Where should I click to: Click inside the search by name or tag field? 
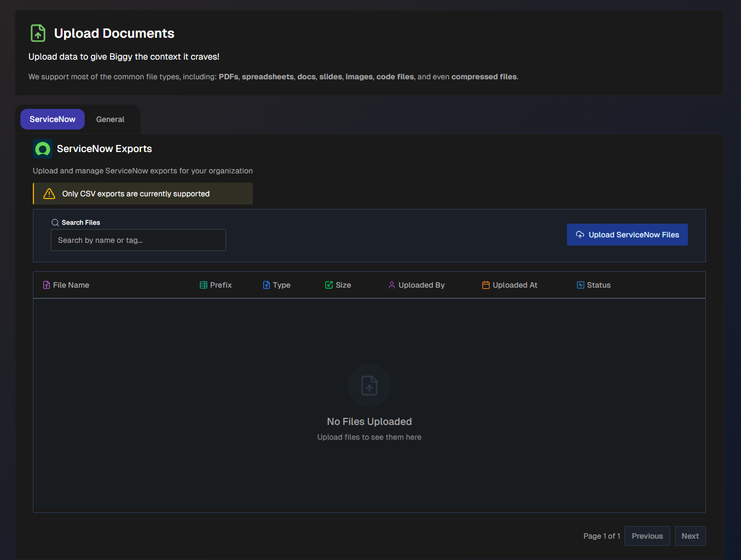click(138, 240)
